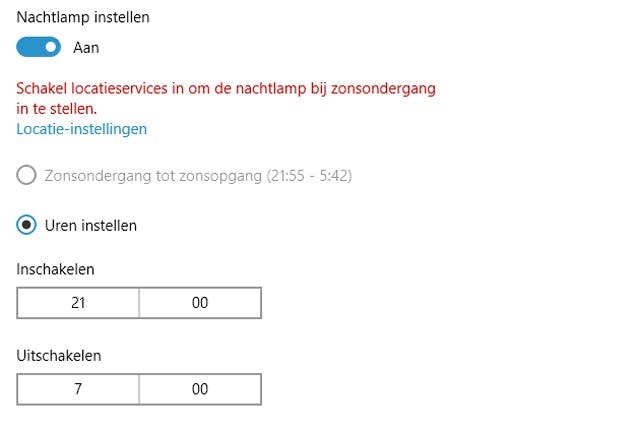This screenshot has height=425, width=628.
Task: Click the divider inside the Inschakelen time picker
Action: tap(139, 303)
